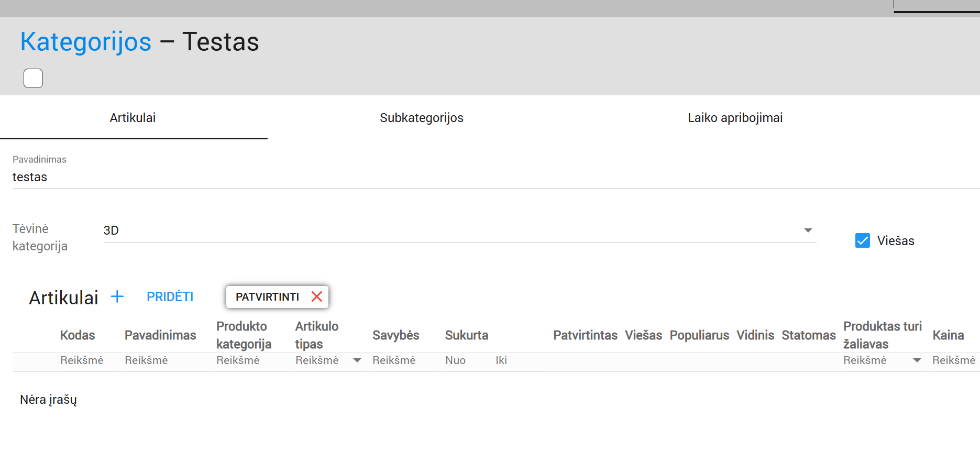The height and width of the screenshot is (474, 980).
Task: Expand the Tėvinė kategorija dropdown
Action: [x=808, y=230]
